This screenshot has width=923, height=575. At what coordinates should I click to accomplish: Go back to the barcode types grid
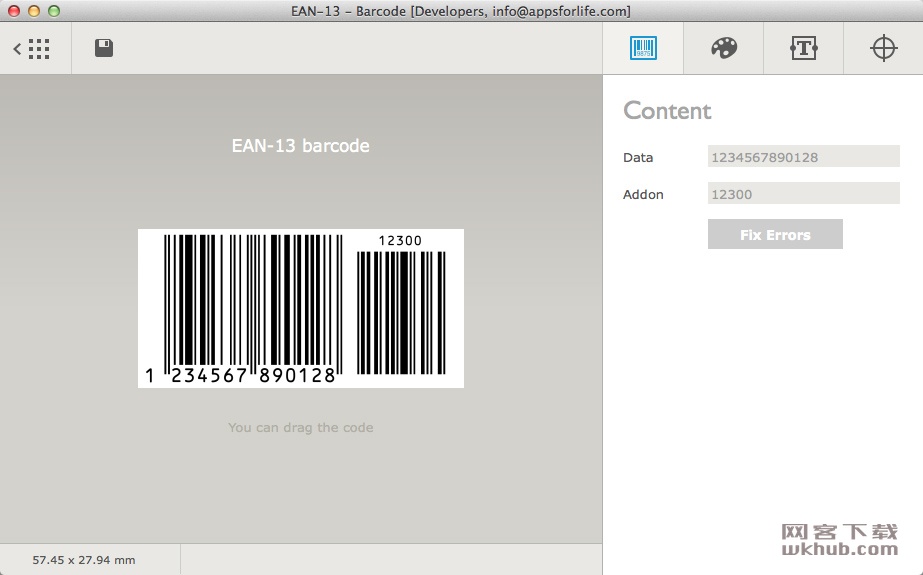32,49
